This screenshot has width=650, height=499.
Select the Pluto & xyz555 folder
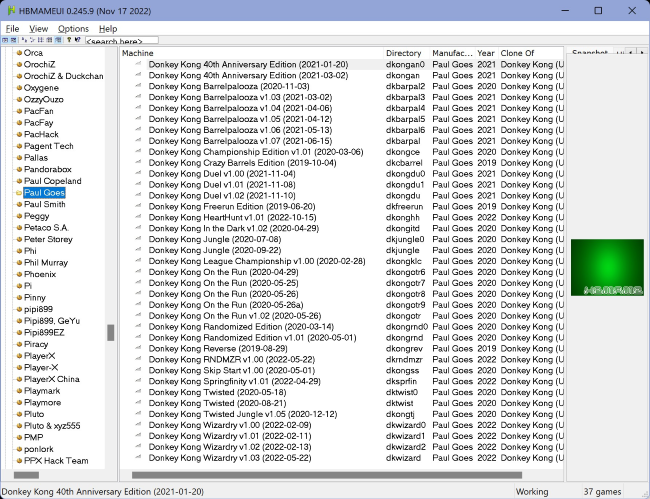pos(52,426)
